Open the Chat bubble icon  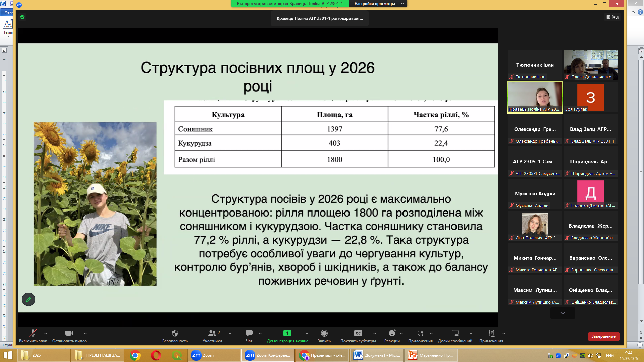coord(249,333)
